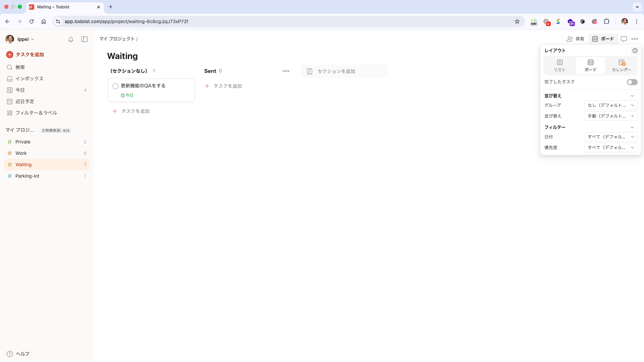Screen dimensions: 644x362
Task: Open the インボックス (Inbox)
Action: click(30, 79)
